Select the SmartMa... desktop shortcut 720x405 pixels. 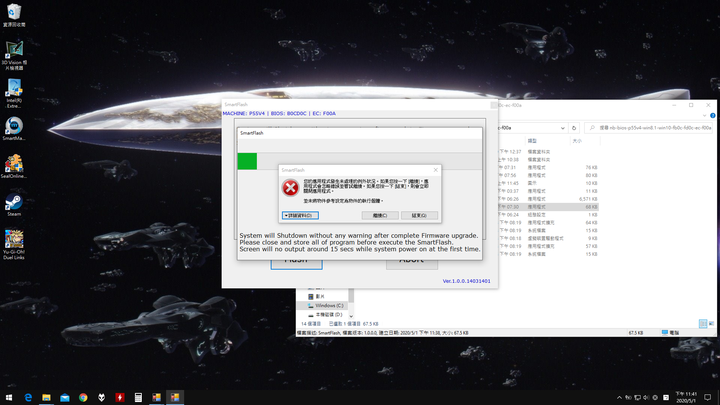tap(14, 129)
